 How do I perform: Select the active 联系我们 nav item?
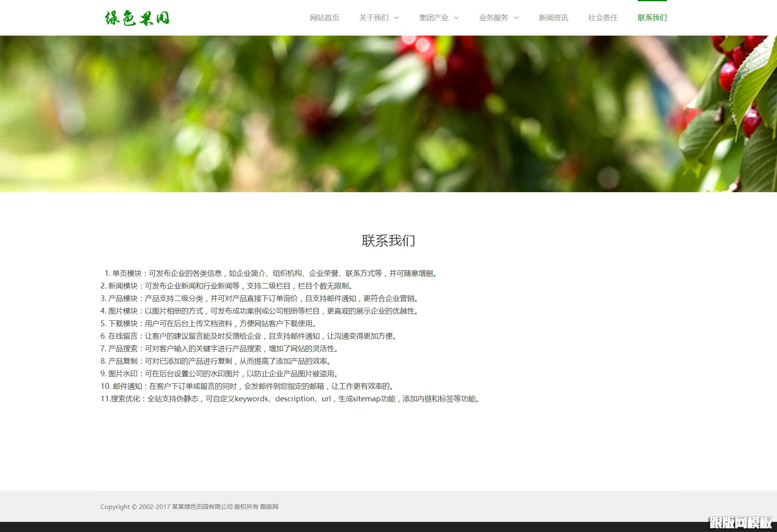click(652, 18)
